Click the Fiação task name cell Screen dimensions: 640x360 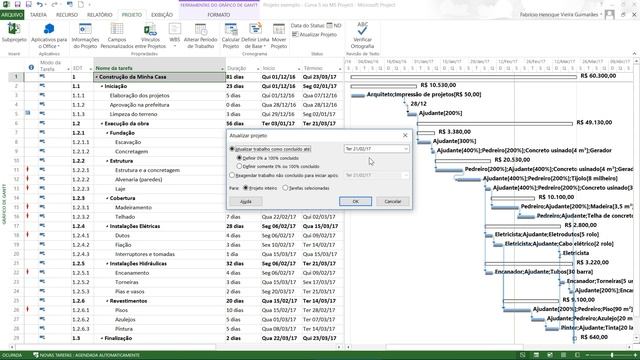pos(160,245)
